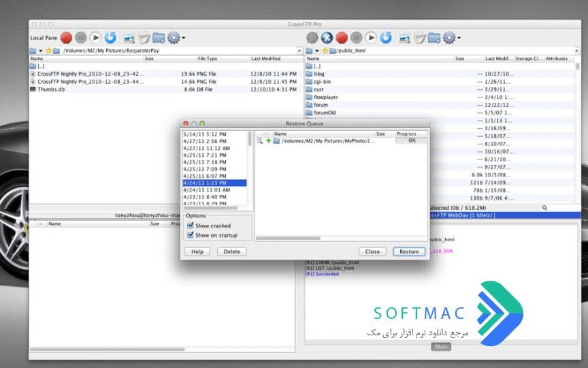Click the gear settings icon in Local Pane toolbar

click(174, 37)
